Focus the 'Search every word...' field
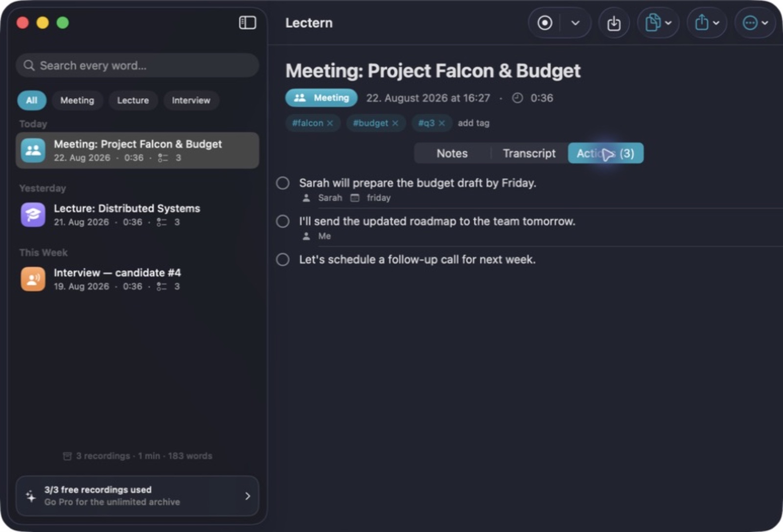This screenshot has width=783, height=532. pos(138,66)
